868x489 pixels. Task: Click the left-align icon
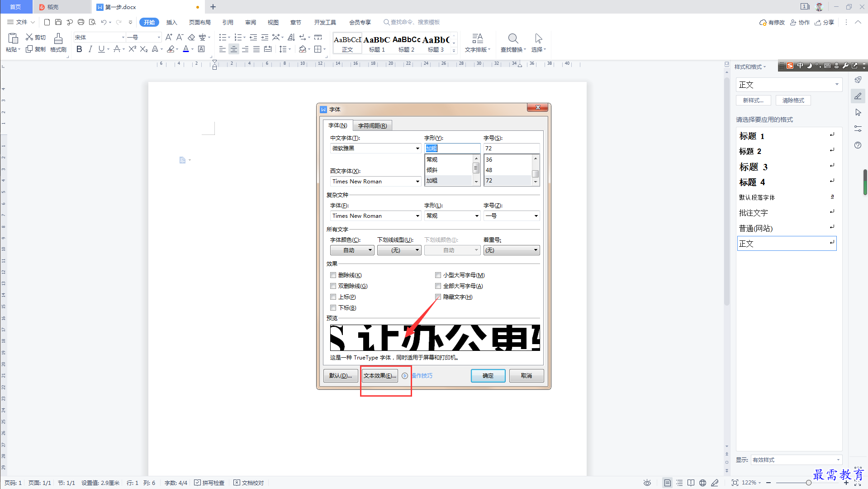pos(222,49)
